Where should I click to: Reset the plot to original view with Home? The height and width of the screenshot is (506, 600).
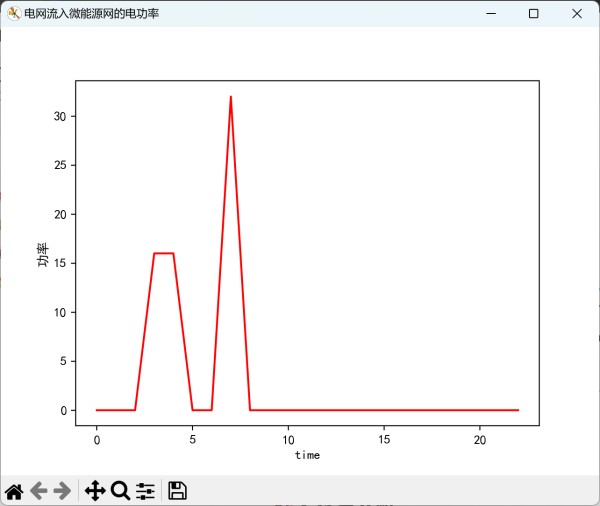[x=14, y=490]
